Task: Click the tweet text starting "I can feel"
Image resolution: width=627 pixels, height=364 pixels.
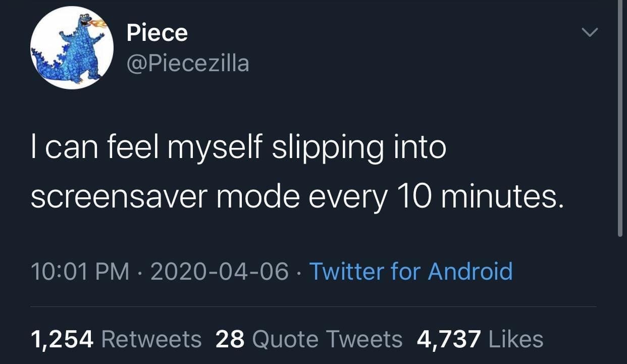Action: tap(238, 147)
